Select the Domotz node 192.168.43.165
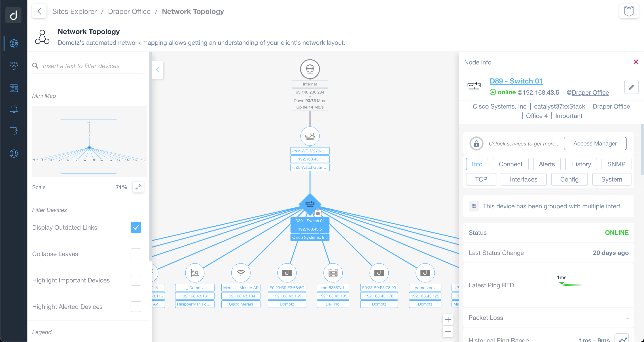644x342 pixels. point(287,273)
